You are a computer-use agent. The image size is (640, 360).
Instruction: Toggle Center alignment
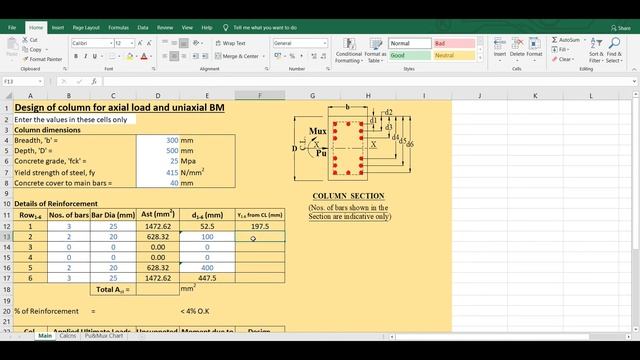tap(174, 56)
